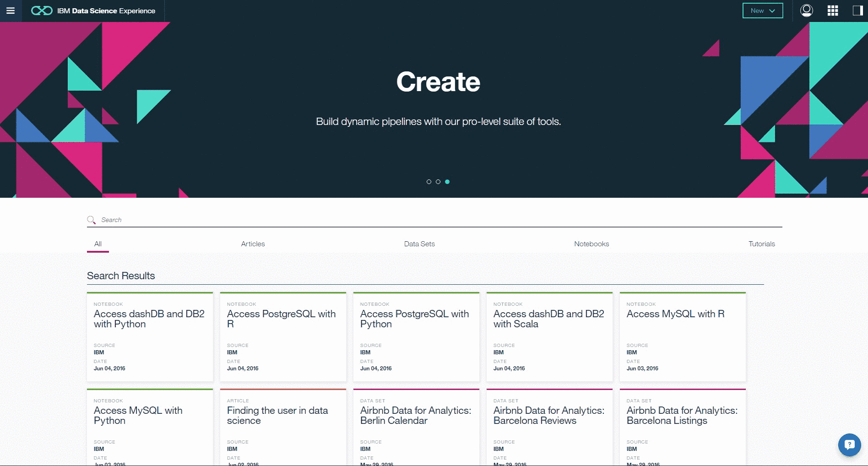Screen dimensions: 868x466
Task: Toggle the right side panel icon
Action: click(x=857, y=11)
